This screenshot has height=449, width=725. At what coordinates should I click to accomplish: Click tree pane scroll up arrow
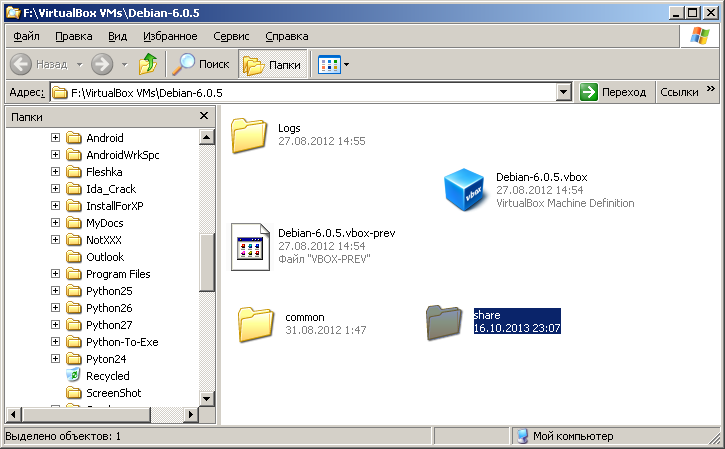coord(207,137)
